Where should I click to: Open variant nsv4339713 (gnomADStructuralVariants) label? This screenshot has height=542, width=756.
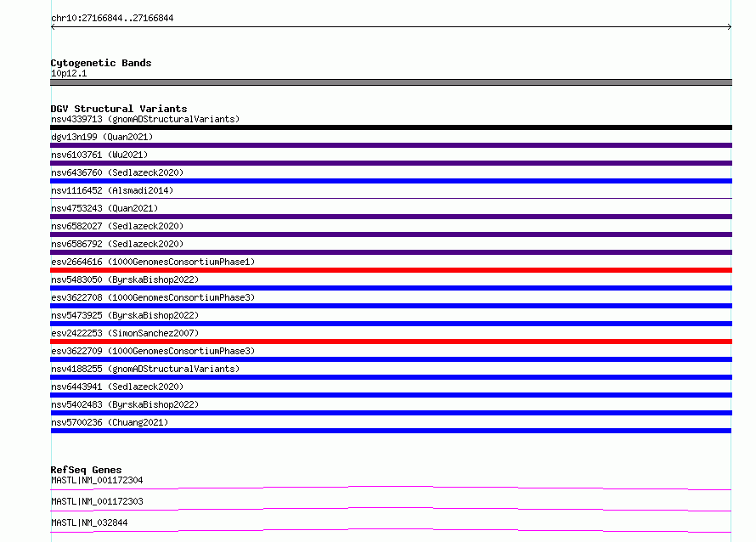coord(145,119)
